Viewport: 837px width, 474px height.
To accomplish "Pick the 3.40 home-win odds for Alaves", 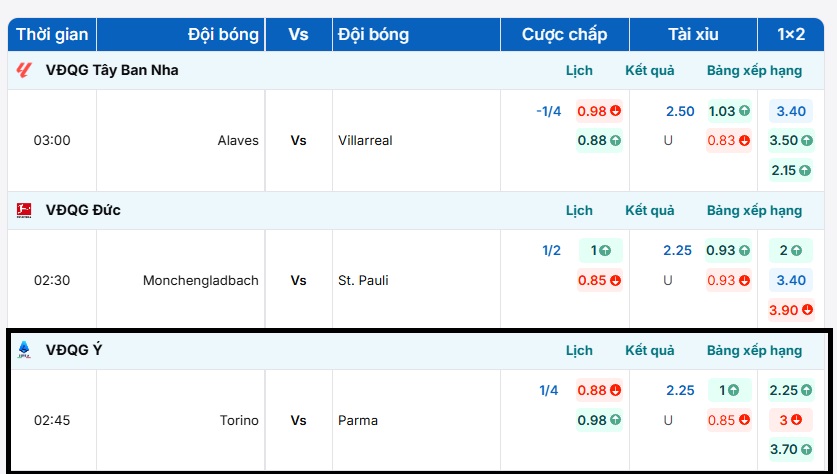I will tap(791, 111).
